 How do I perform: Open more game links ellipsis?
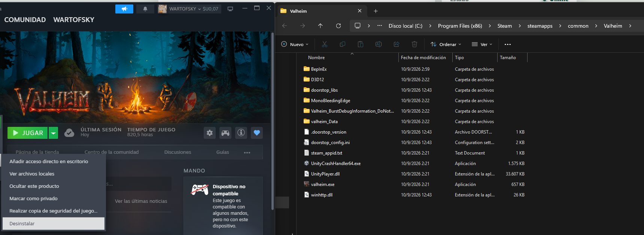247,152
